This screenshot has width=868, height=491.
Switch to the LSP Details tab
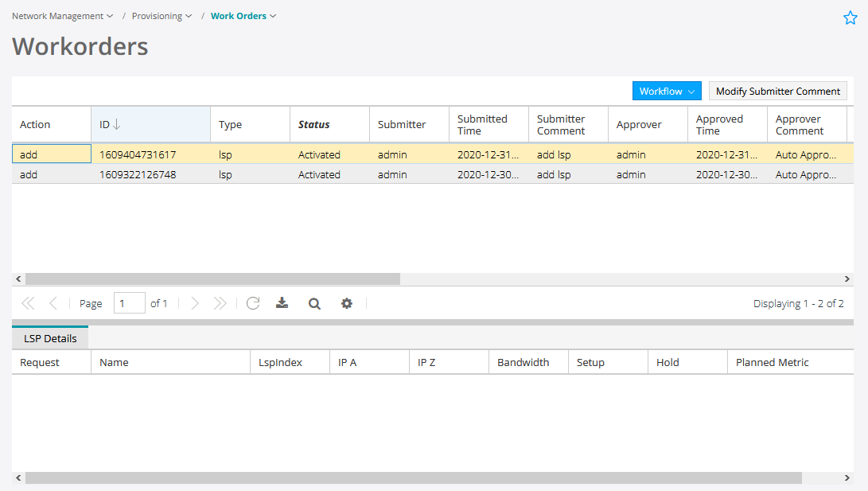click(x=49, y=337)
